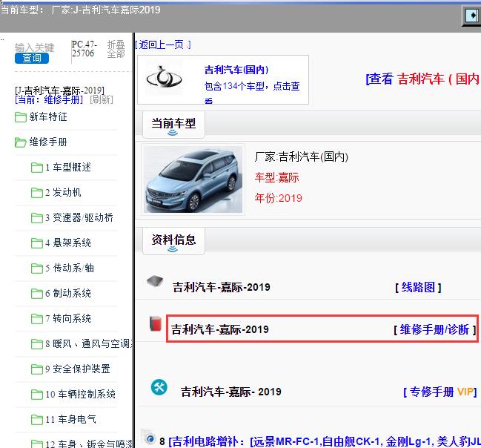Click 包含134个车型，点击查看 link
Image resolution: width=481 pixels, height=448 pixels.
252,91
